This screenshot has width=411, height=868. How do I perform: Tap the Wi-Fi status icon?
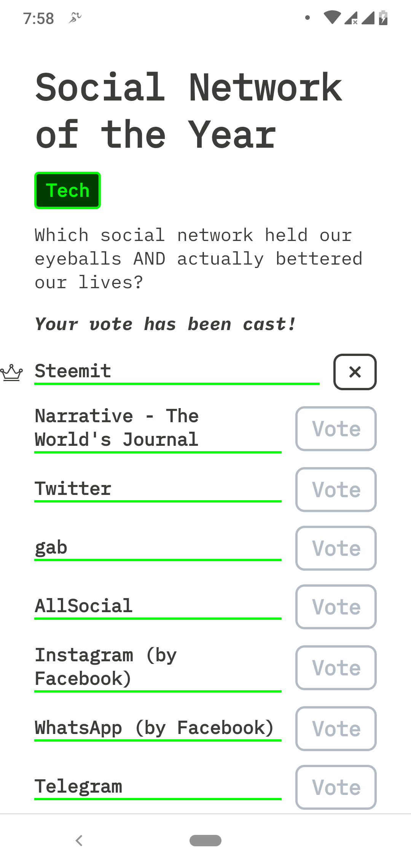[x=332, y=18]
